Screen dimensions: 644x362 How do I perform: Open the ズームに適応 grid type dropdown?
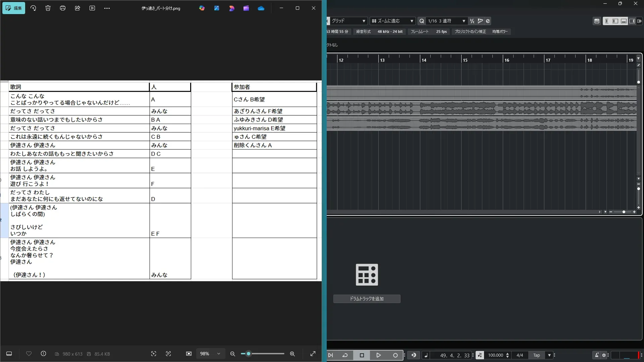(393, 21)
